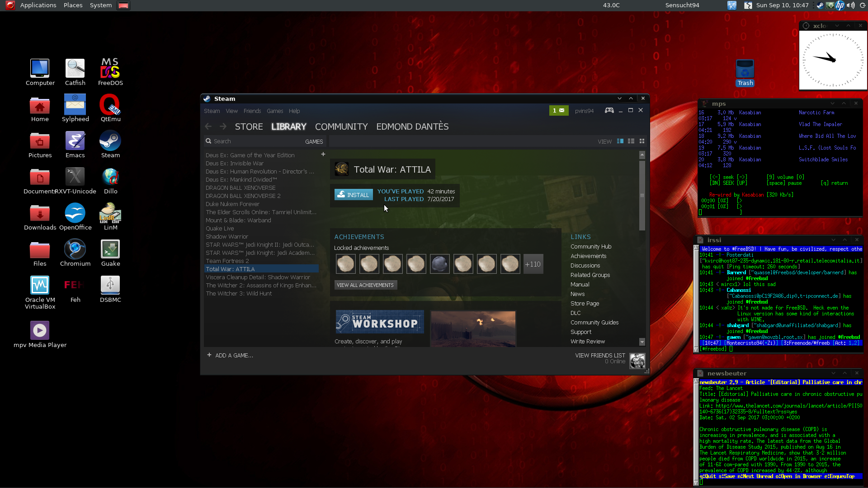This screenshot has width=868, height=488.
Task: Click the back navigation arrow
Action: click(x=208, y=127)
